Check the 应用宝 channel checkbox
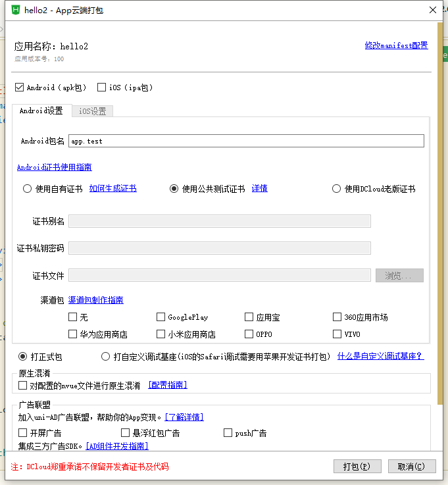Image resolution: width=448 pixels, height=485 pixels. pos(249,317)
